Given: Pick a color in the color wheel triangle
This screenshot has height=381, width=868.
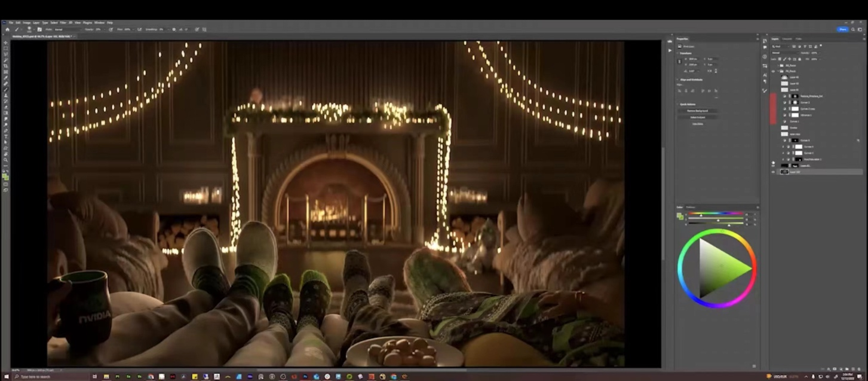Looking at the screenshot, I should click(x=722, y=267).
